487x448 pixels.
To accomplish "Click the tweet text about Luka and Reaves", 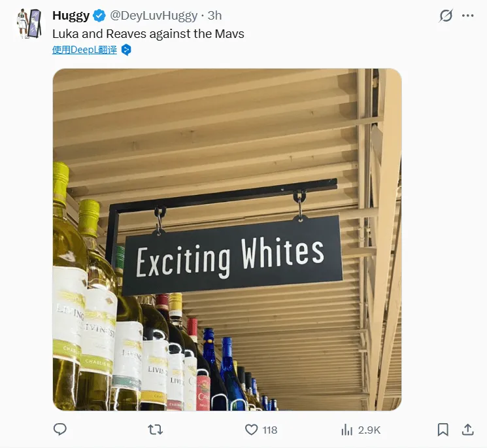I will point(148,33).
